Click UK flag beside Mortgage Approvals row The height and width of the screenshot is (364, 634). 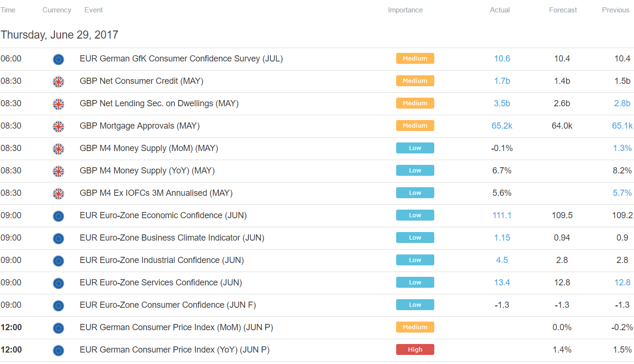pos(58,126)
